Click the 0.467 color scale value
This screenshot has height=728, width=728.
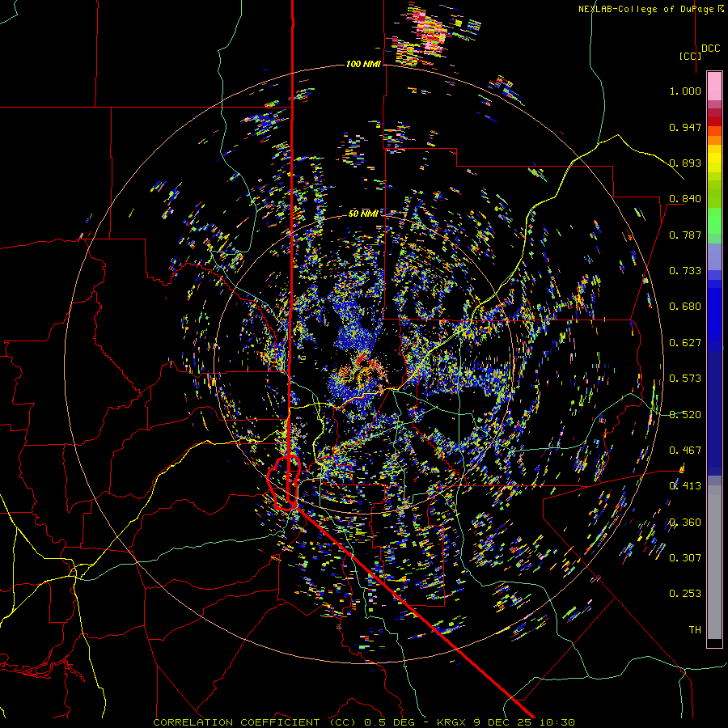coord(685,451)
